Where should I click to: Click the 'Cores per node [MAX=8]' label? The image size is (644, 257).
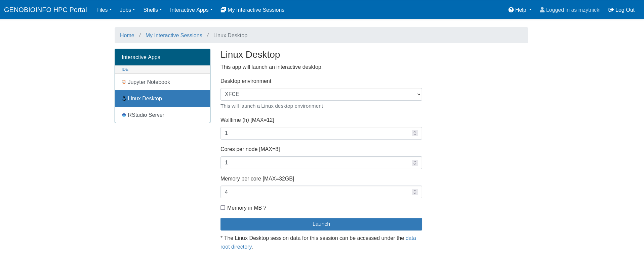pyautogui.click(x=250, y=149)
